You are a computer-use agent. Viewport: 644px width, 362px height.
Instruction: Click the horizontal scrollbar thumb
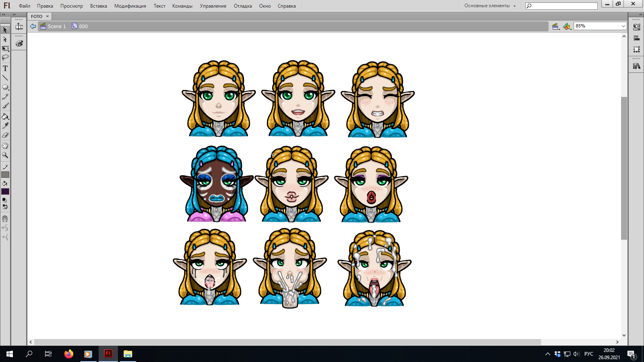tap(287, 342)
